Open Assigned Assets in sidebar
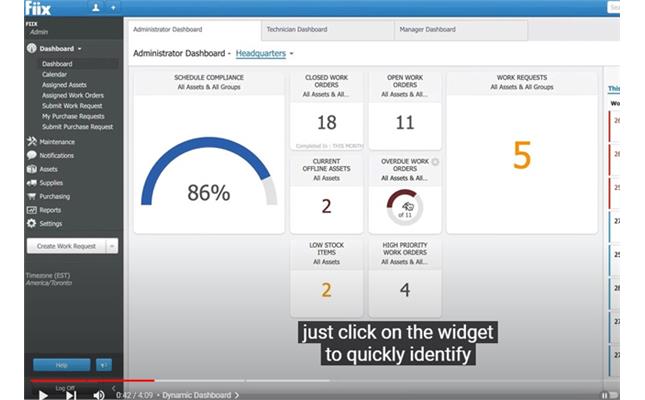This screenshot has height=400, width=645. pyautogui.click(x=64, y=85)
